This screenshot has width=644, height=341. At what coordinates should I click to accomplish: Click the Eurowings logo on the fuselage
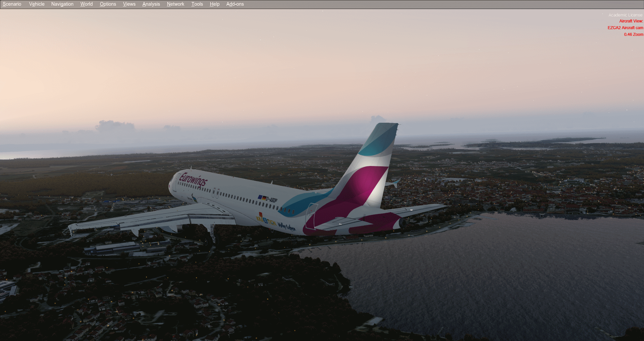(193, 179)
